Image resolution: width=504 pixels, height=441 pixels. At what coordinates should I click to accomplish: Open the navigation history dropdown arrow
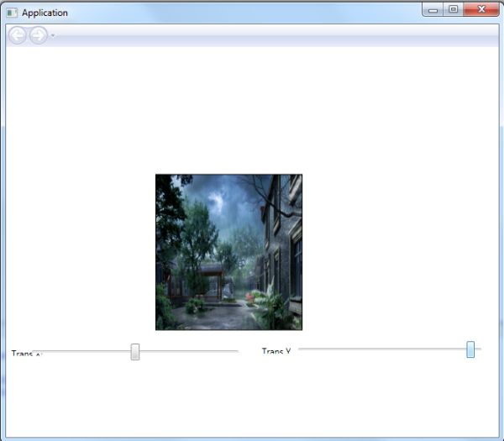pos(53,35)
